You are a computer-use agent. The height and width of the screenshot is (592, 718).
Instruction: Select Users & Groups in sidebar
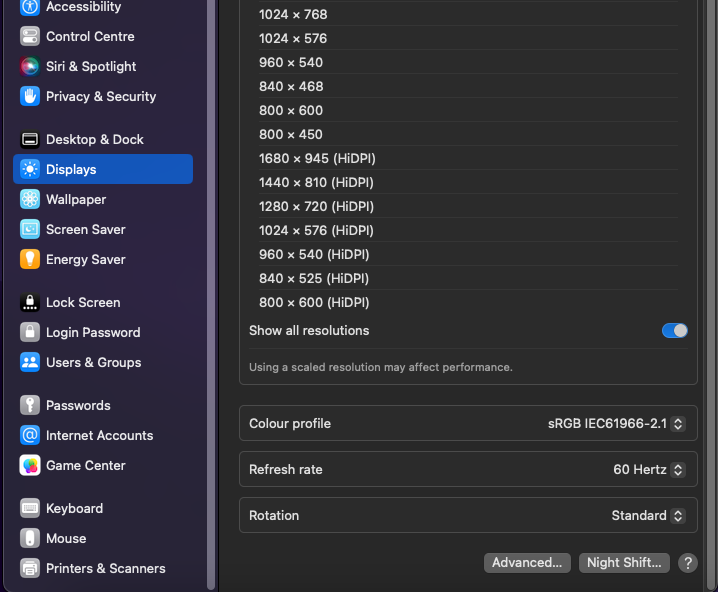tap(93, 362)
